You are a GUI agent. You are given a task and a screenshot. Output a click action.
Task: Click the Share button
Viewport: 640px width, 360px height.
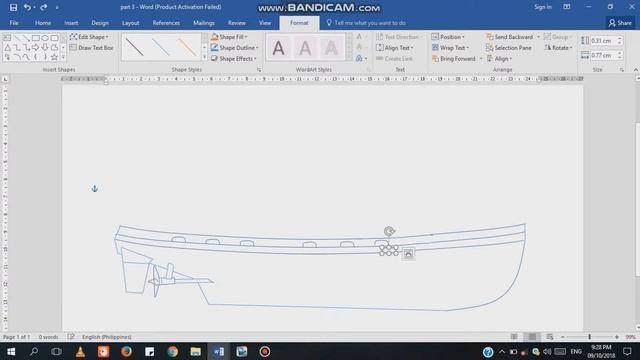[620, 23]
